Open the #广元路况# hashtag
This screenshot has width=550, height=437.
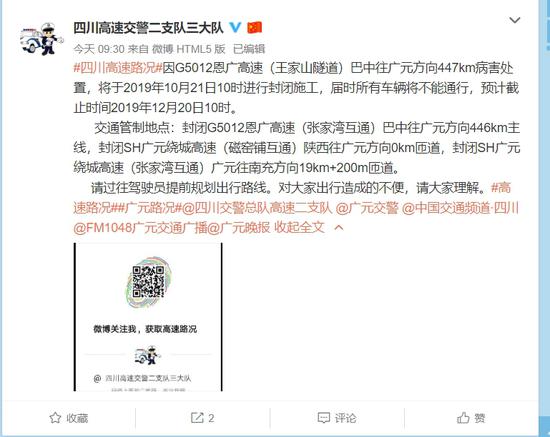point(150,208)
